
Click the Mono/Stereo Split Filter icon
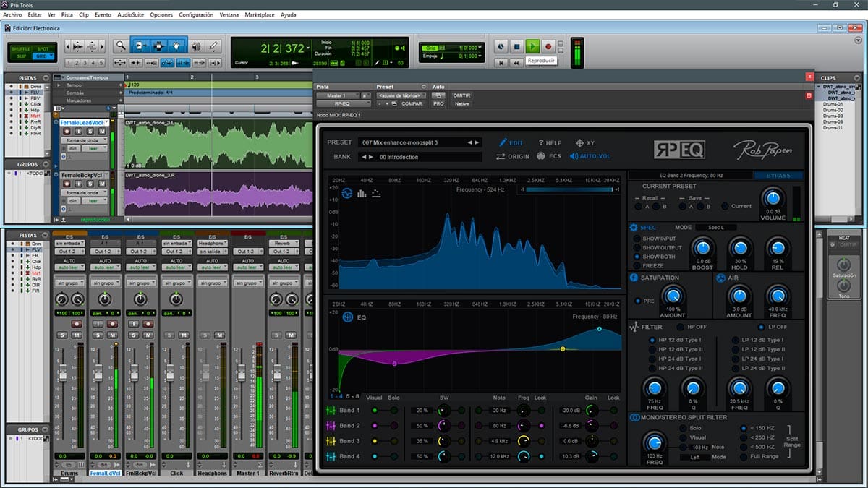pos(634,417)
